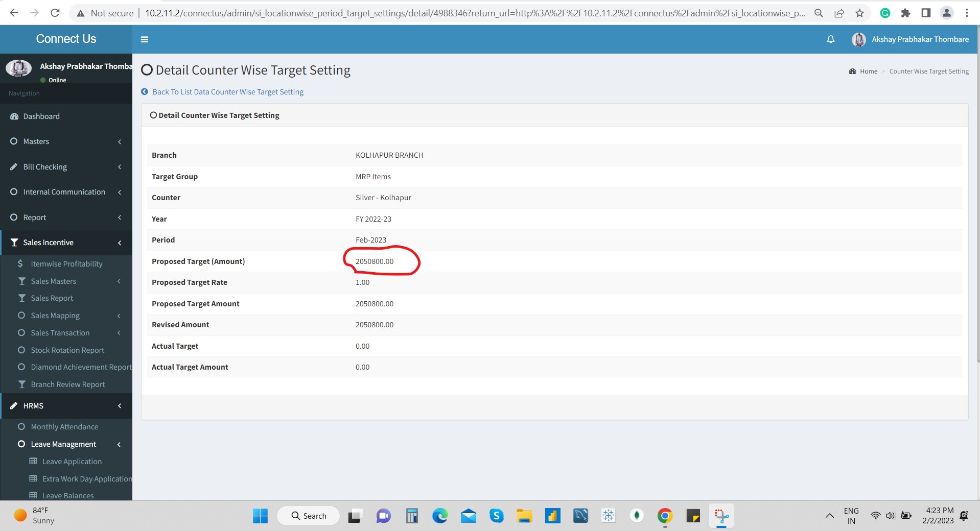Open notifications bell icon
The height and width of the screenshot is (531, 980).
coord(831,39)
